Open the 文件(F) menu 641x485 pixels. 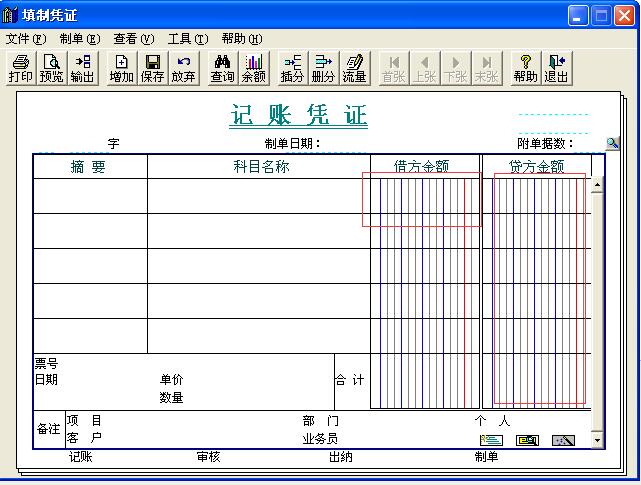[x=26, y=39]
